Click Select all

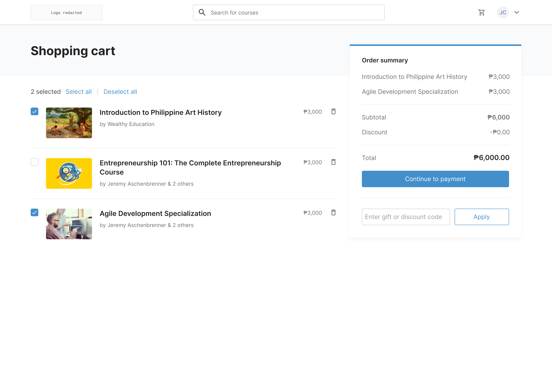[79, 91]
